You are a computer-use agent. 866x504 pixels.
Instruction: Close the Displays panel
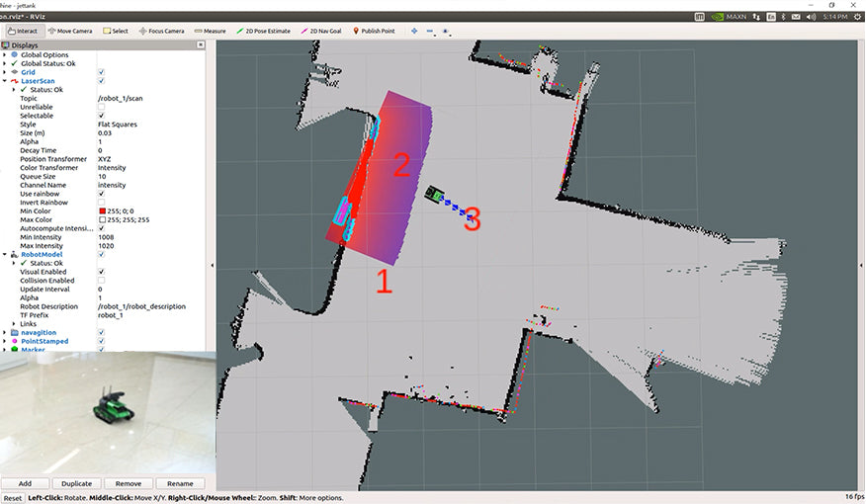pyautogui.click(x=201, y=44)
